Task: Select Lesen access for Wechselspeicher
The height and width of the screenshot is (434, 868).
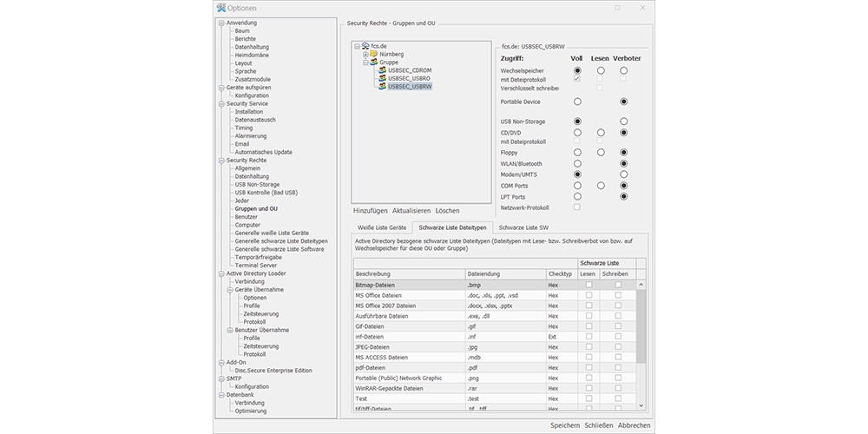Action: (x=601, y=71)
